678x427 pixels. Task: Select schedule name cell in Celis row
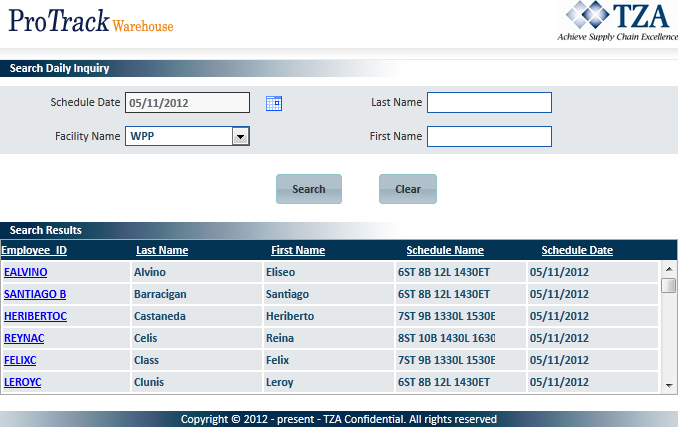(x=461, y=338)
